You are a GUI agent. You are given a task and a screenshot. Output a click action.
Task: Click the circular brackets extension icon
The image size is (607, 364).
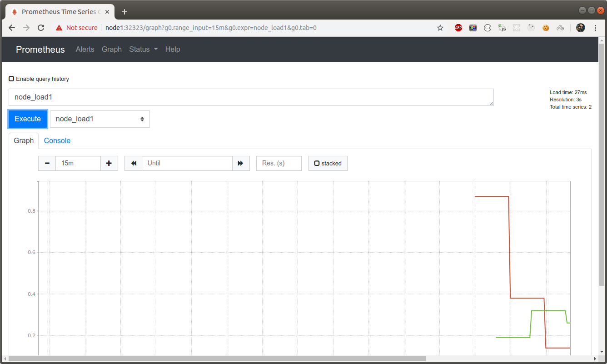488,28
